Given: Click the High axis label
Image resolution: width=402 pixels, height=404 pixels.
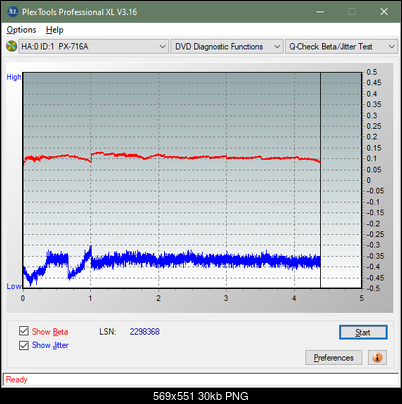Looking at the screenshot, I should click(x=14, y=77).
